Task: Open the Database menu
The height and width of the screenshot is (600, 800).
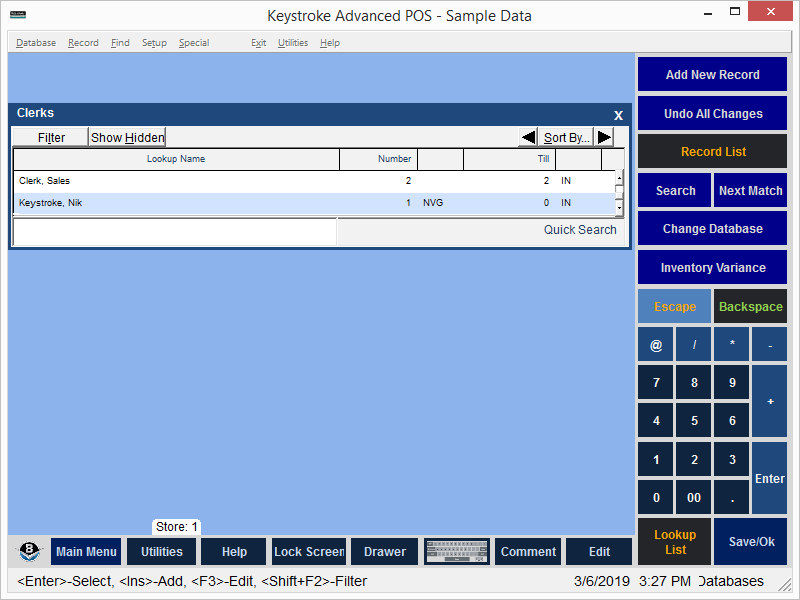Action: [x=36, y=43]
